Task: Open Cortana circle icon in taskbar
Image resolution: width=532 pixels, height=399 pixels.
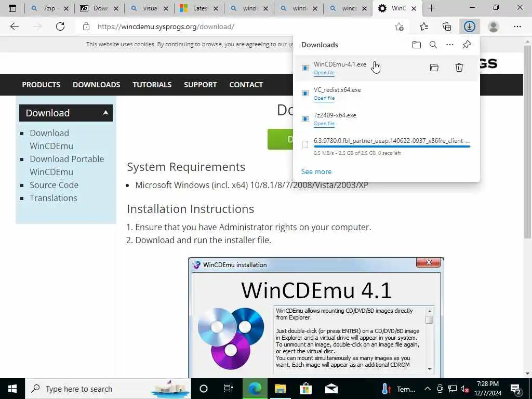Action: pos(204,389)
